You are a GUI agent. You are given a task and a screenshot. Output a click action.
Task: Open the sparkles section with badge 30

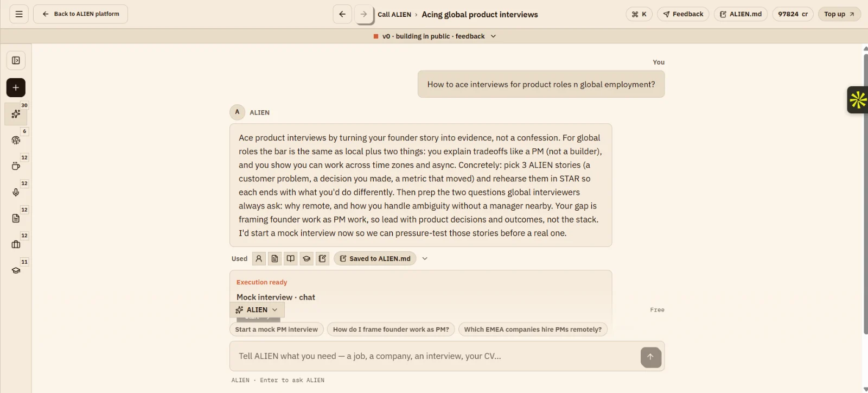pos(16,114)
